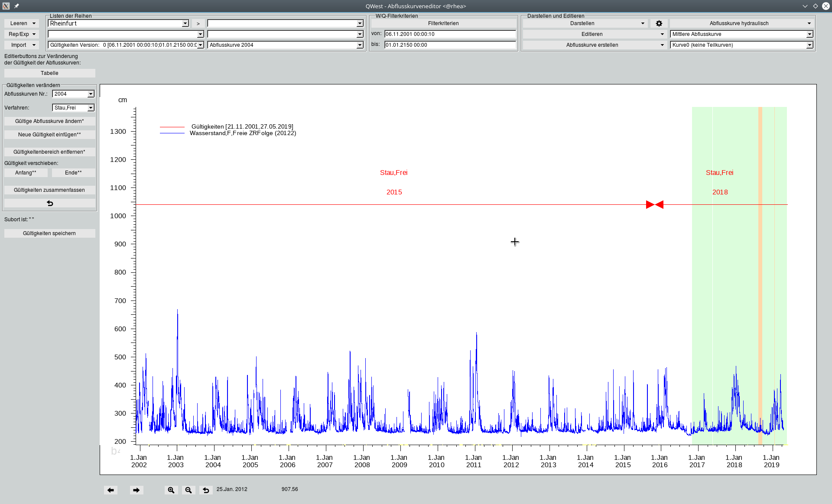The image size is (832, 504).
Task: Open the Verfahren Stau,Frei dropdown
Action: (x=91, y=108)
